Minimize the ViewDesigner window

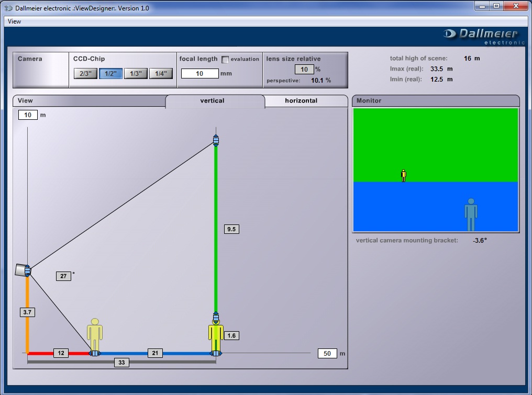coord(482,6)
